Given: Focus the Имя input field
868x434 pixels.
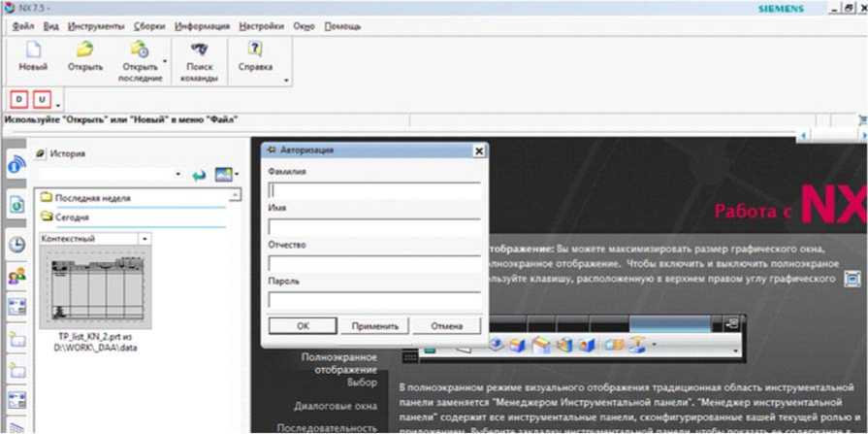Looking at the screenshot, I should coord(374,227).
